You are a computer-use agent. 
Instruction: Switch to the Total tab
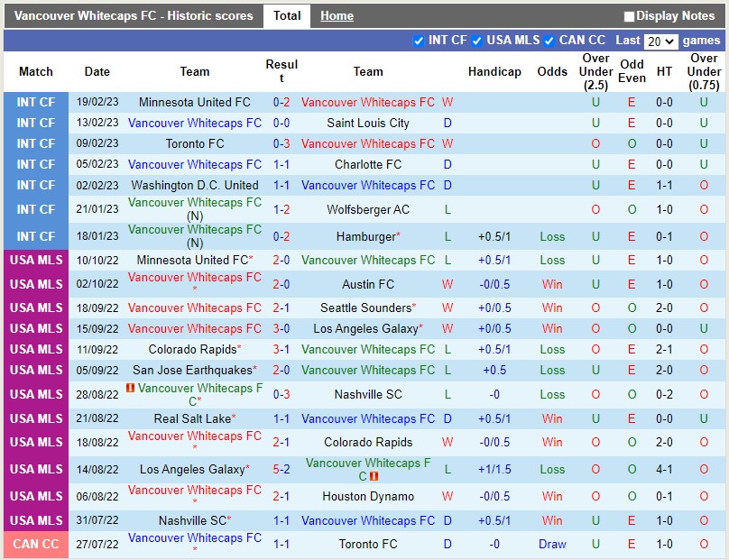287,16
